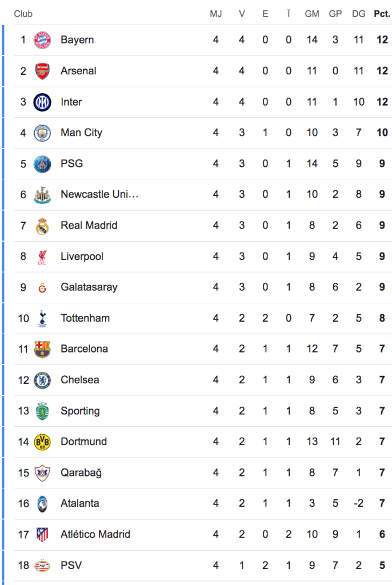Click the Man City club badge
Image resolution: width=392 pixels, height=585 pixels.
coord(42,133)
